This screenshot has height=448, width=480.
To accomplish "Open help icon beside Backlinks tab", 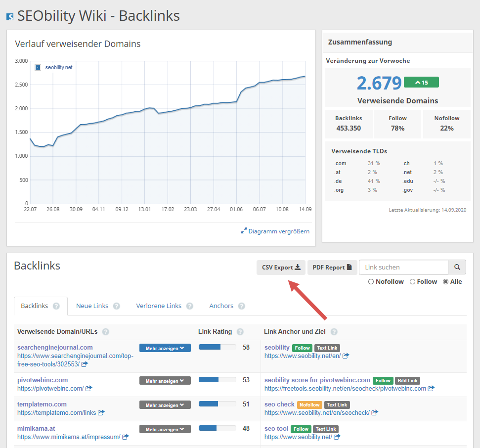I will [x=56, y=306].
